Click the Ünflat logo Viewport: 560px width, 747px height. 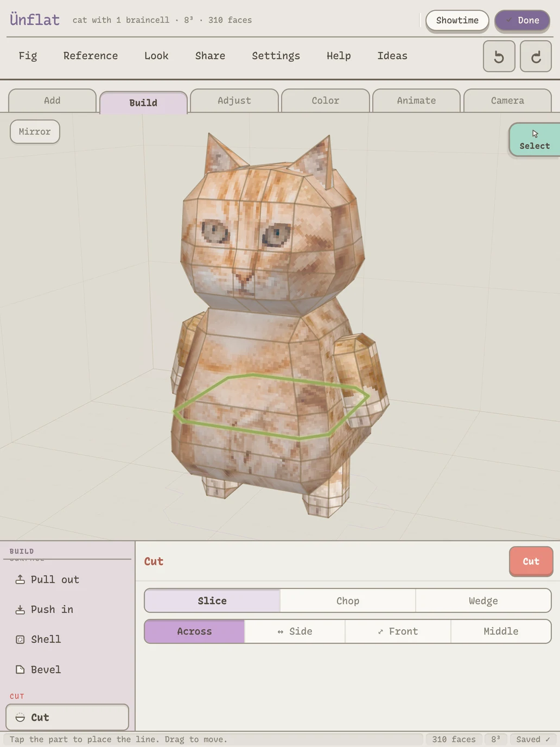click(x=35, y=20)
